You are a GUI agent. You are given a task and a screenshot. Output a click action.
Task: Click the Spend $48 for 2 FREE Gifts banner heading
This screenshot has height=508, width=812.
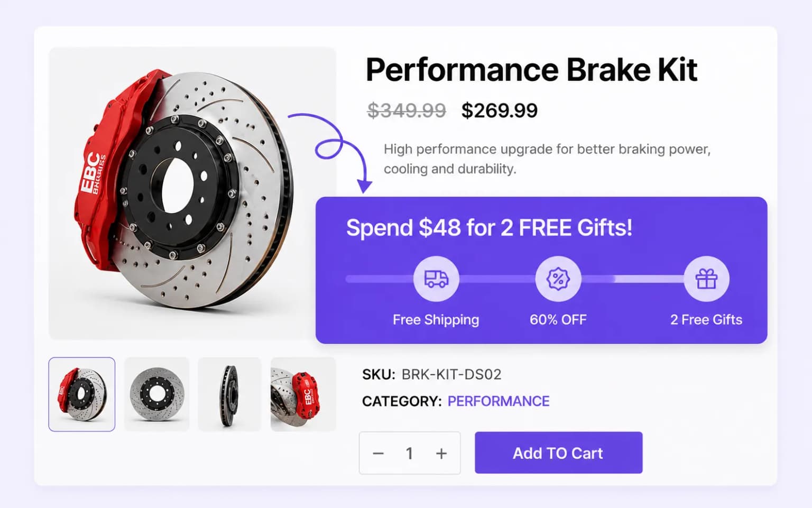[489, 228]
